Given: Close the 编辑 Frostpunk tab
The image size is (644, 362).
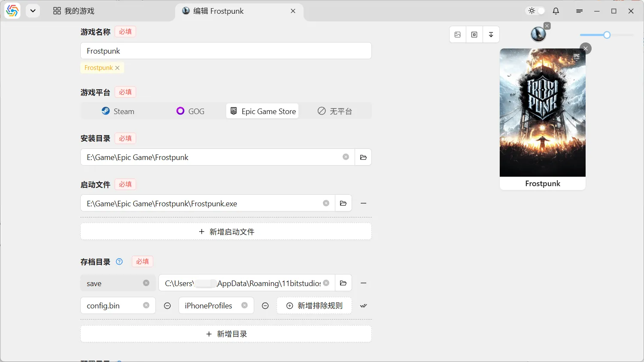Looking at the screenshot, I should tap(293, 11).
